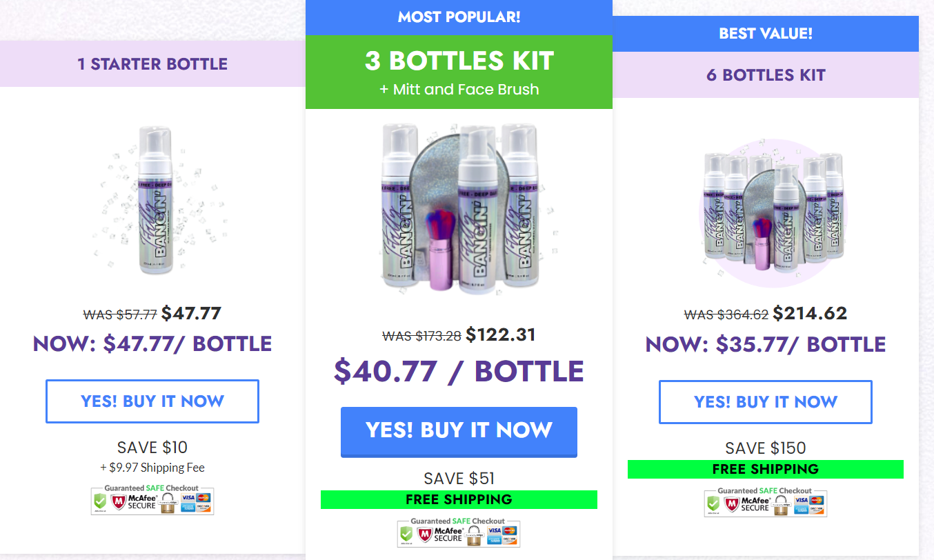Viewport: 934px width, 560px height.
Task: Buy the 6 Bottles Kit now
Action: [765, 402]
